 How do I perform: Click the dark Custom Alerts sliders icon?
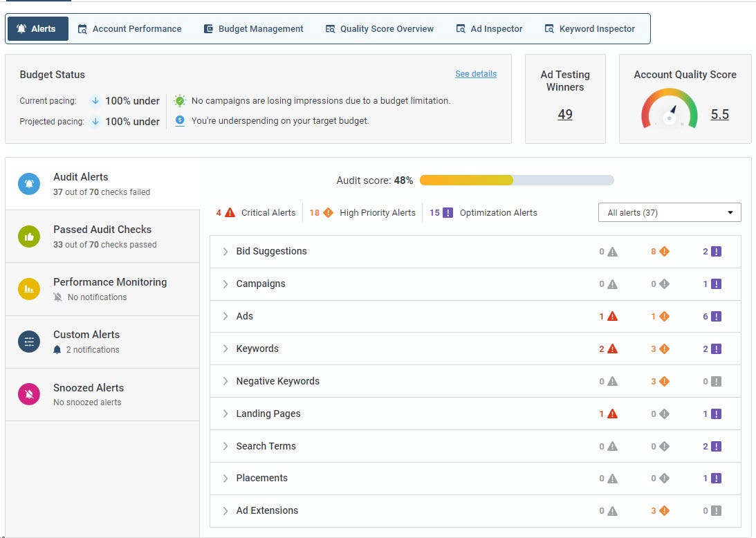tap(29, 342)
